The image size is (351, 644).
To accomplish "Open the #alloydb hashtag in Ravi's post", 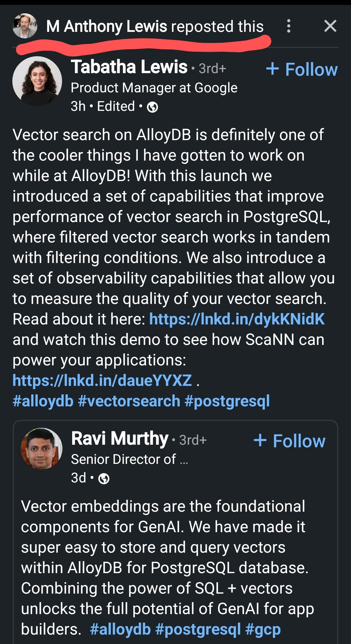I will click(x=120, y=629).
